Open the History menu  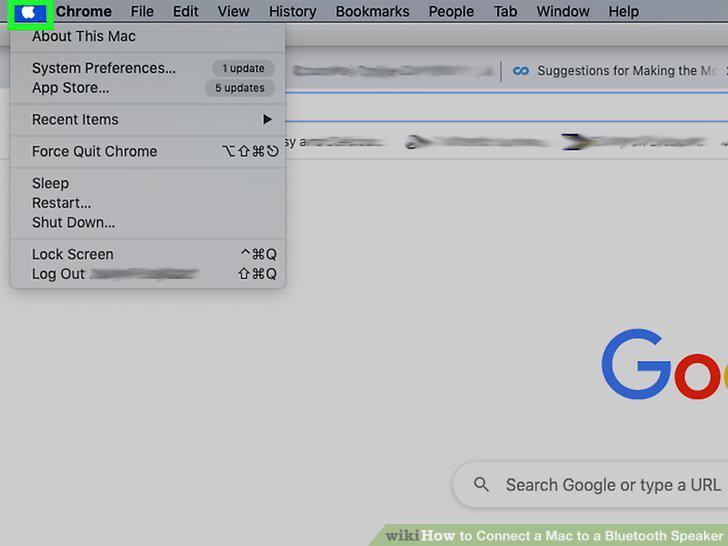[x=292, y=11]
